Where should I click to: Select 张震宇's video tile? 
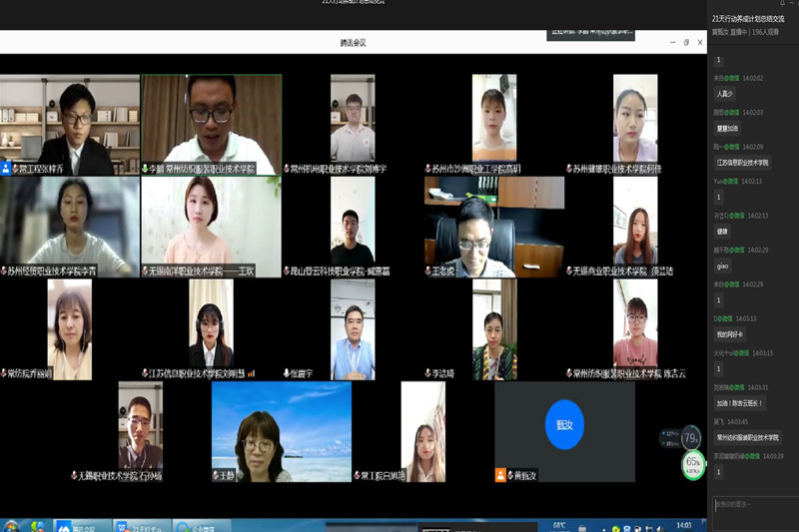pyautogui.click(x=353, y=329)
